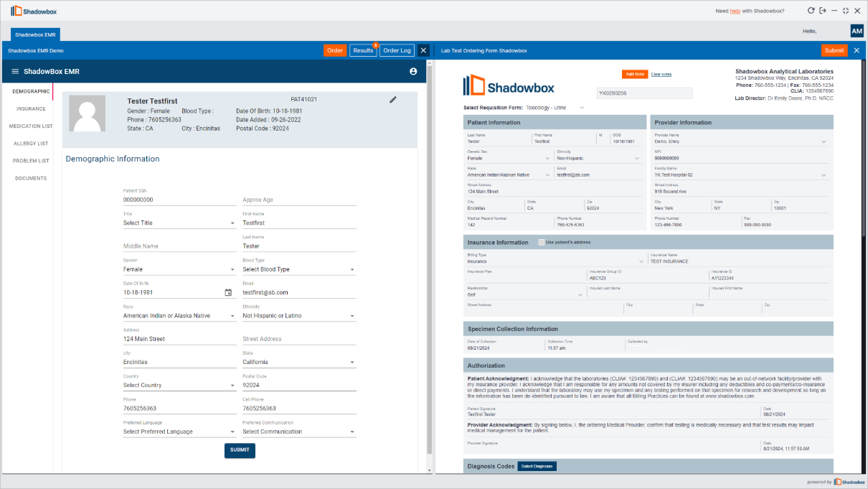Open the hamburger menu beside ShadowBox EMR
868x489 pixels.
coord(15,72)
